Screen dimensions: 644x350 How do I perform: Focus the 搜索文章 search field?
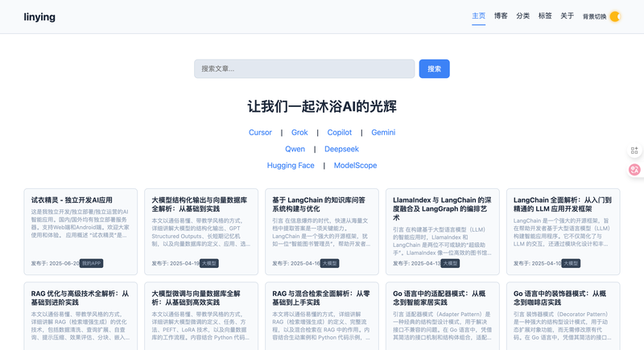coord(304,68)
